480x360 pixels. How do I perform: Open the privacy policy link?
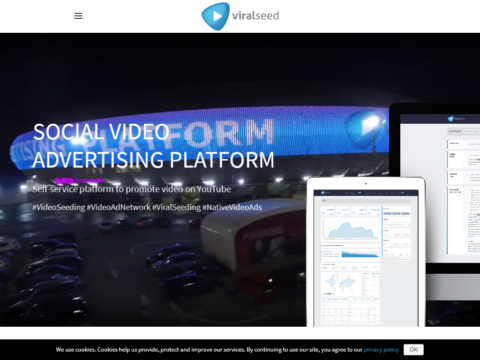point(381,350)
